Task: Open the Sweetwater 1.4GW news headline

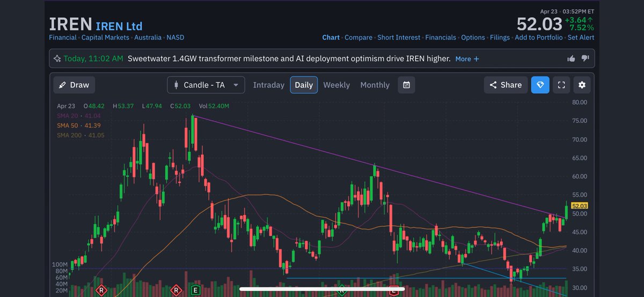Action: tap(289, 58)
